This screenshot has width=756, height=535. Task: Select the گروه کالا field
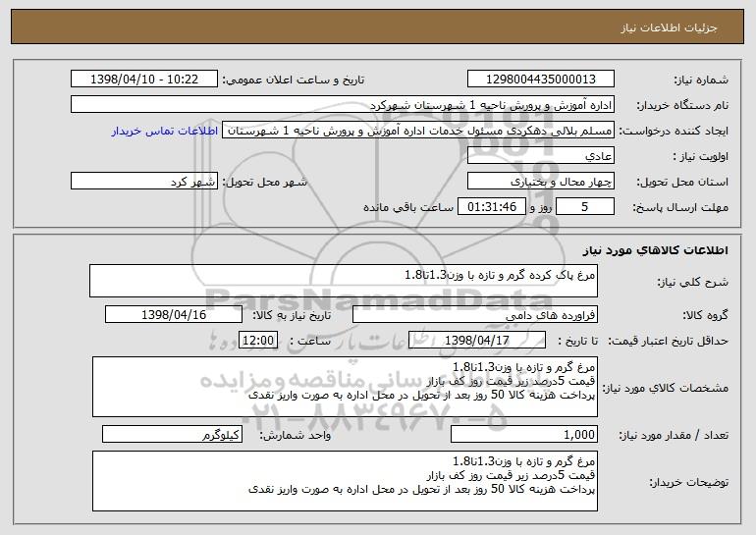[x=475, y=315]
